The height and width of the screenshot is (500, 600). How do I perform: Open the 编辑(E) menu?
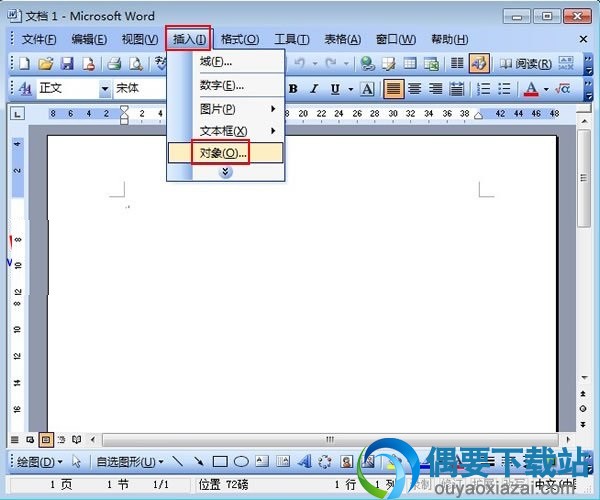[x=89, y=39]
